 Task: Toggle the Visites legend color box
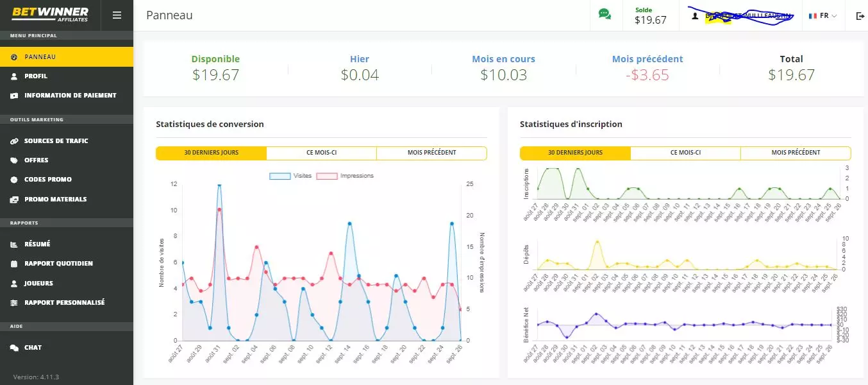click(280, 176)
